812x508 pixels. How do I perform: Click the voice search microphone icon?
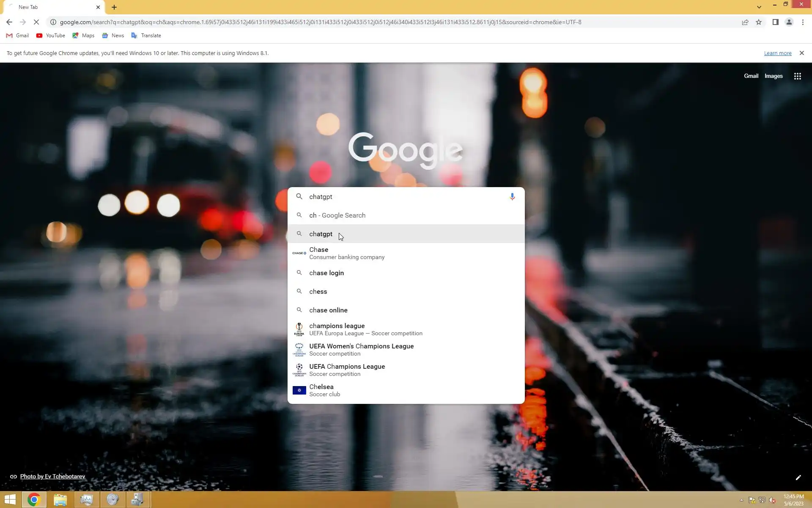pyautogui.click(x=512, y=196)
